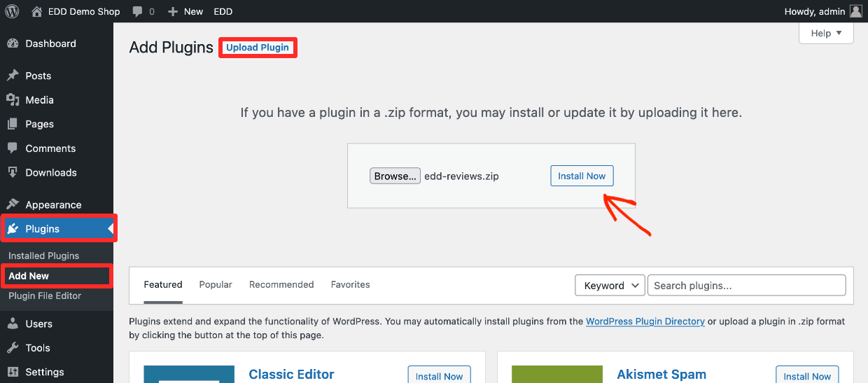Click the Plugins sidebar menu label

pos(43,229)
